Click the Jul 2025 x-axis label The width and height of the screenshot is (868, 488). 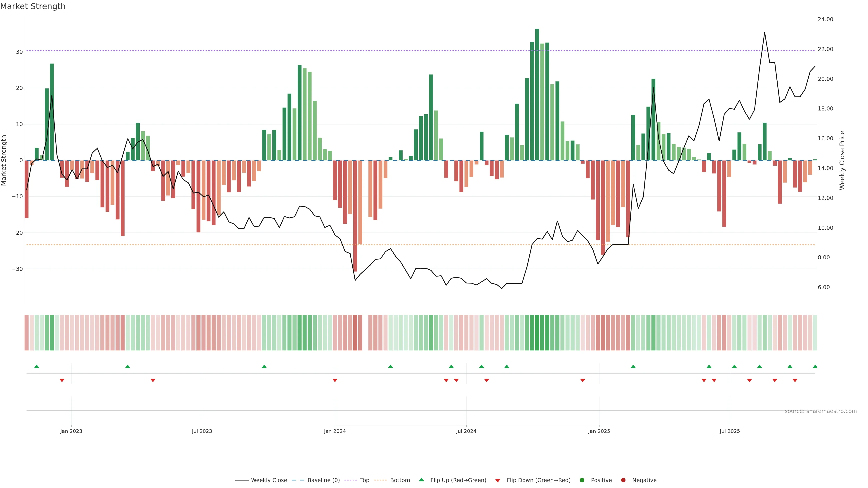729,431
